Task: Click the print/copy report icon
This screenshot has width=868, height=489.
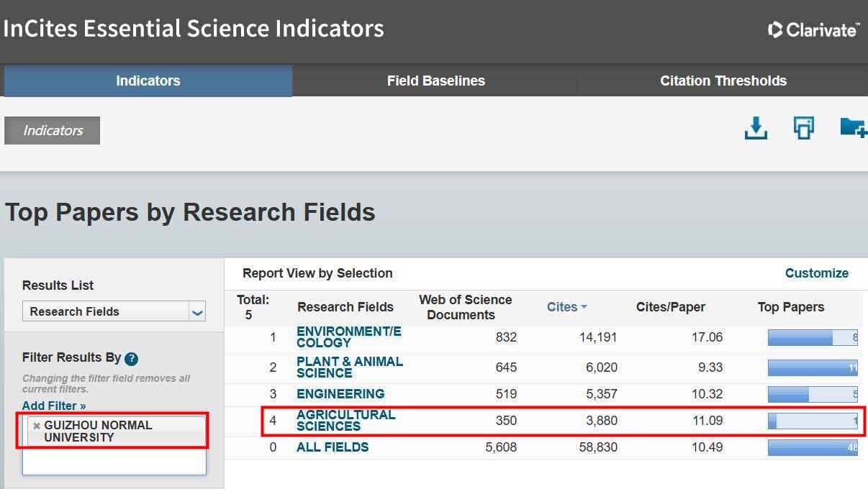Action: click(803, 129)
